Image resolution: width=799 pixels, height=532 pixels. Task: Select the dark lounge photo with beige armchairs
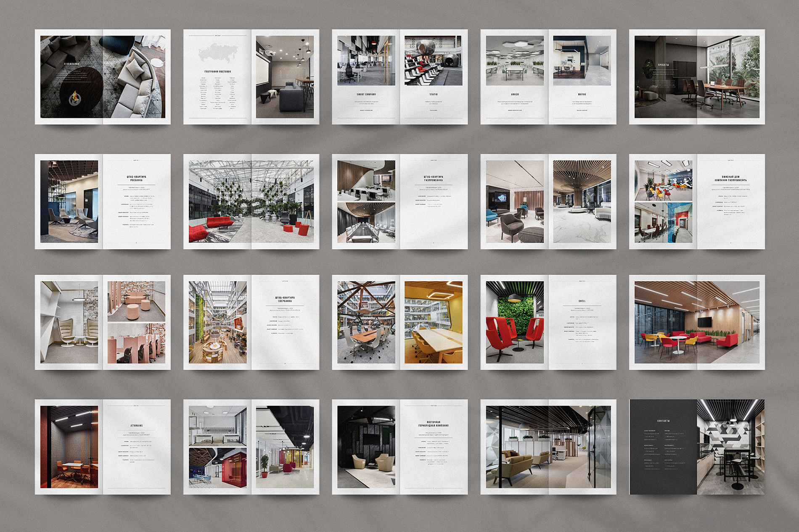click(x=366, y=447)
